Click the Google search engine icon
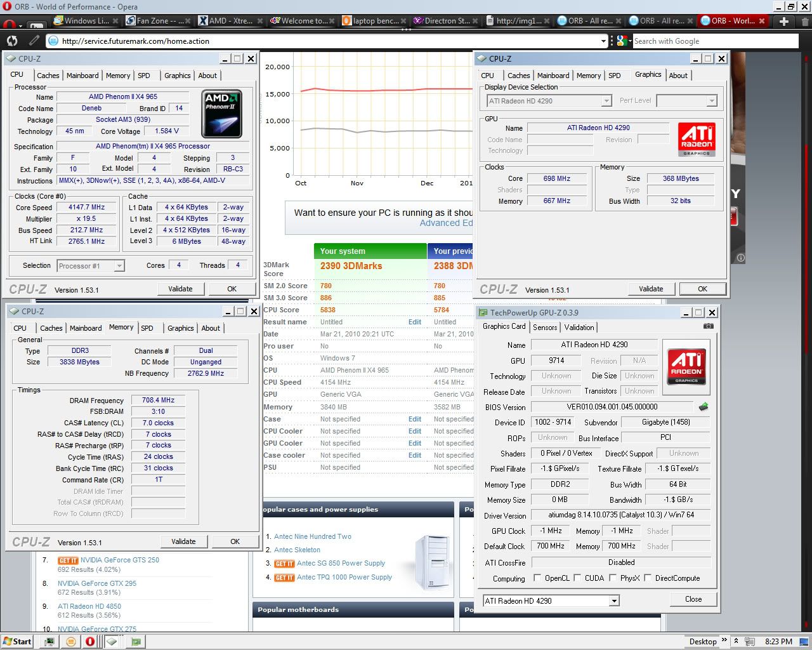 [621, 41]
